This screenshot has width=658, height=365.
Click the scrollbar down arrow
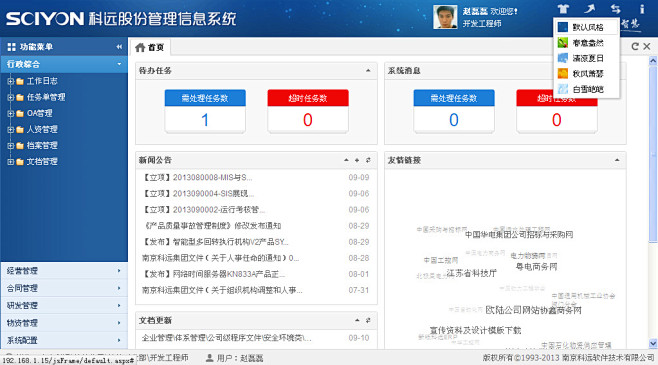click(x=653, y=343)
